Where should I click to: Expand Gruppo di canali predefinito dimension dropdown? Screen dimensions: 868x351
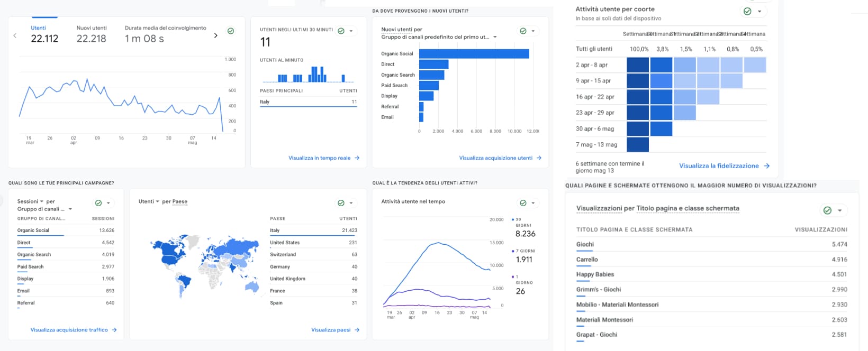point(439,37)
